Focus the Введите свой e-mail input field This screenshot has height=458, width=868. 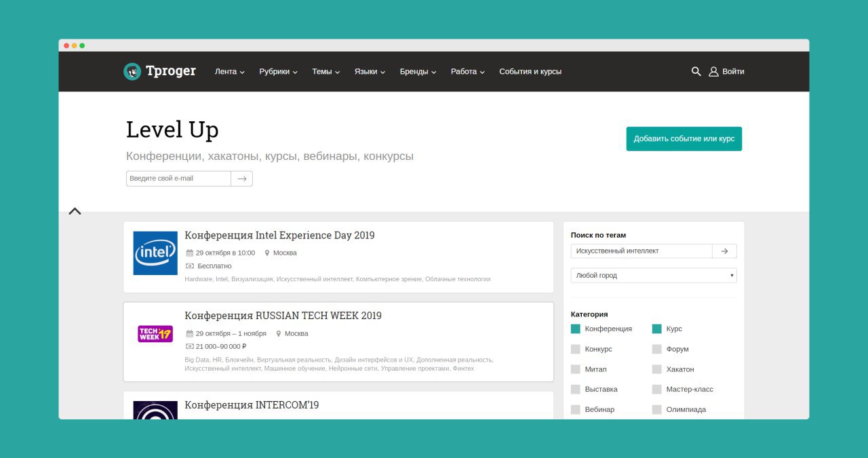(x=178, y=178)
